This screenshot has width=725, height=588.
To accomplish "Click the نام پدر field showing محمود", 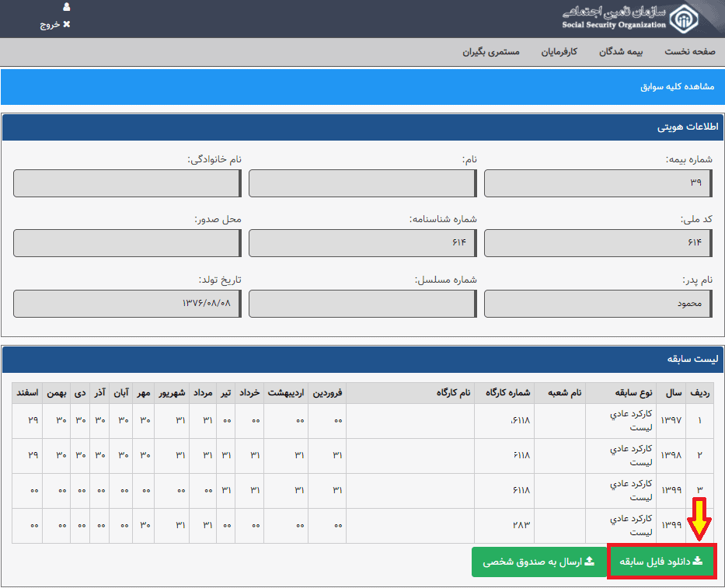I will coord(598,304).
